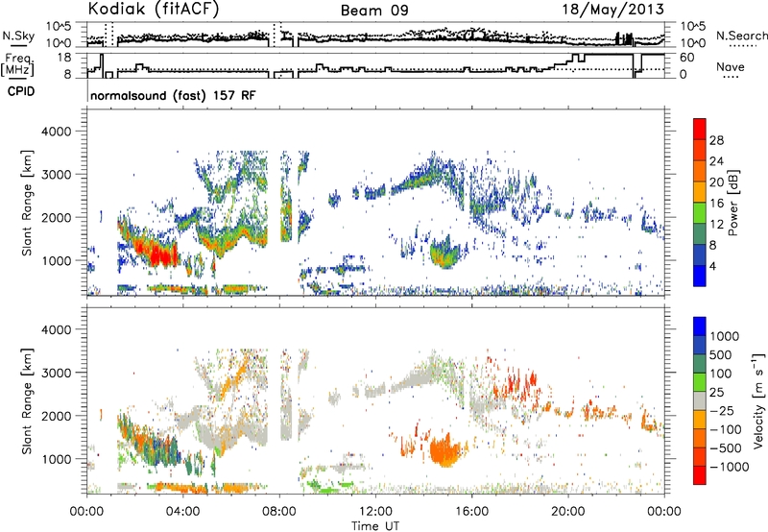768x532 pixels.
Task: Click the '12' label on Power colorbar
Action: 716,225
